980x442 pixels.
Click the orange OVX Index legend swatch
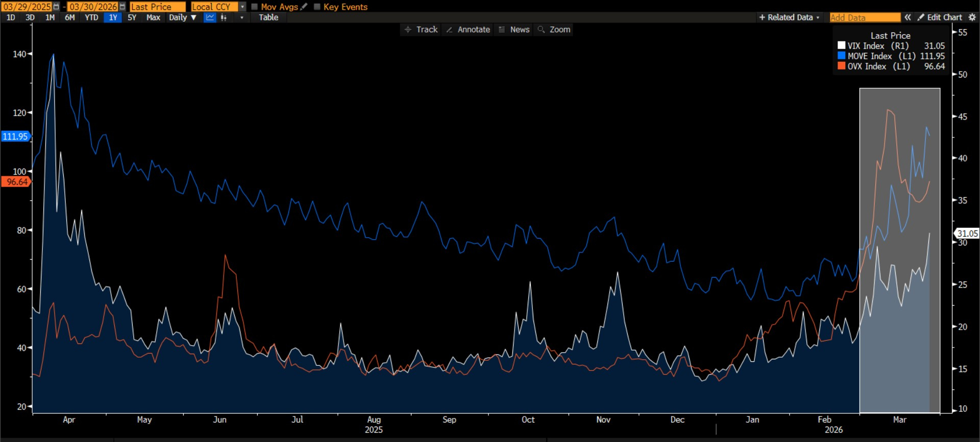(x=841, y=66)
